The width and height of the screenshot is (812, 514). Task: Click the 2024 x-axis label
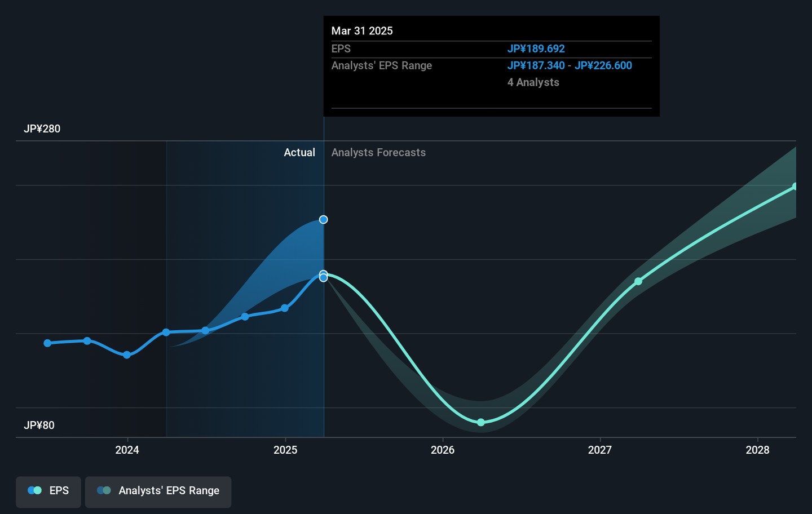coord(127,450)
